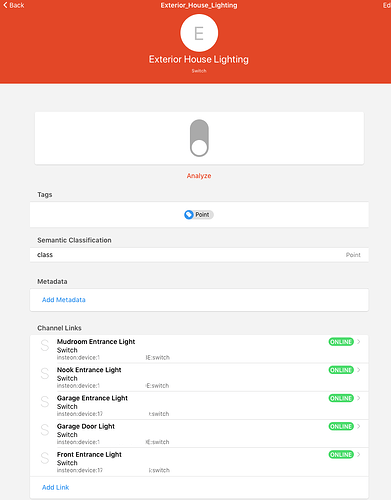Expand the Nook Entrance Light link chevron
391x500 pixels.
click(x=359, y=370)
